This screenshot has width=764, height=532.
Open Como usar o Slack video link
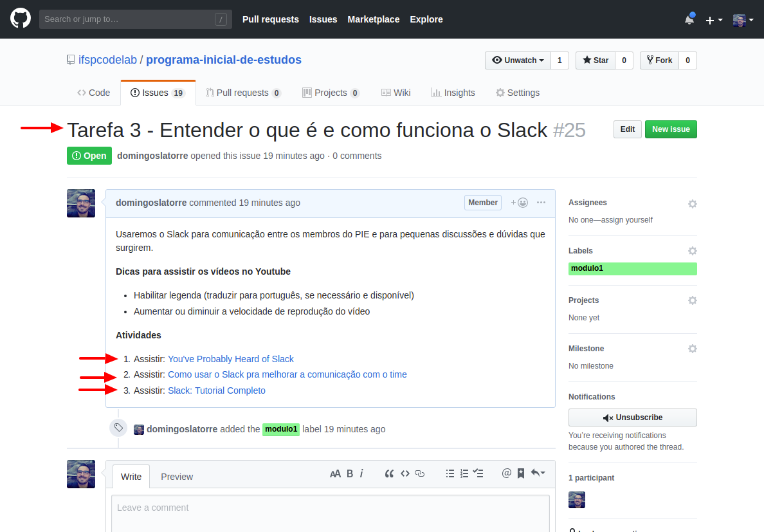(287, 374)
